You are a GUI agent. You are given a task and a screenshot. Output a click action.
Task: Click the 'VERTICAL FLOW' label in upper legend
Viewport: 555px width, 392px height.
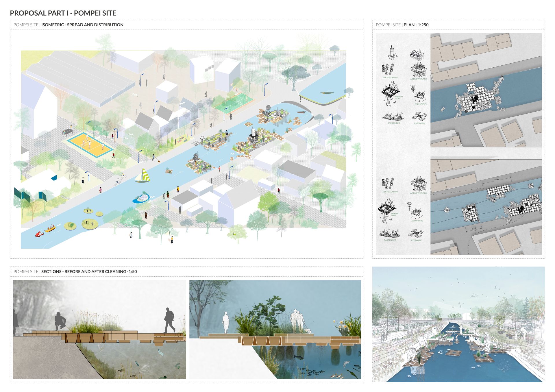pyautogui.click(x=390, y=77)
